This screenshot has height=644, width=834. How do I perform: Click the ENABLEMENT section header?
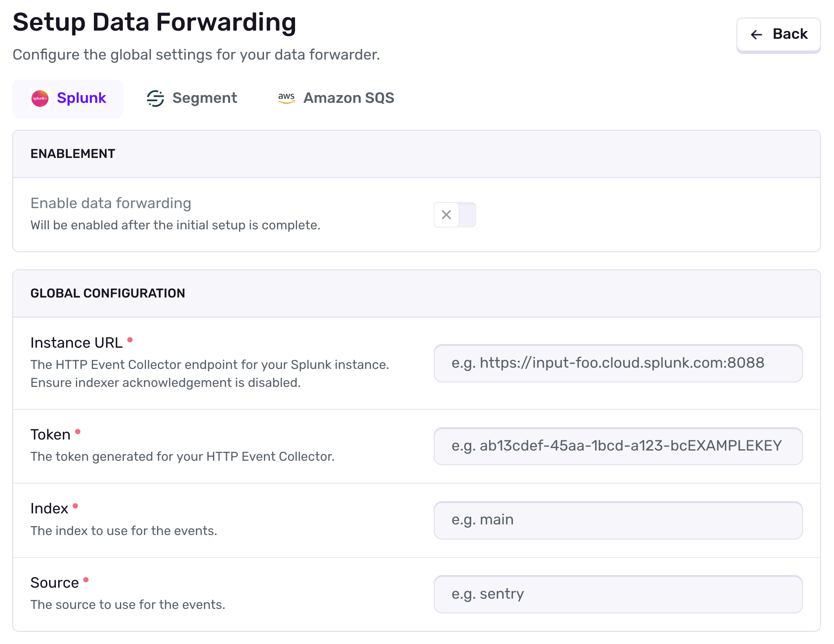coord(73,154)
